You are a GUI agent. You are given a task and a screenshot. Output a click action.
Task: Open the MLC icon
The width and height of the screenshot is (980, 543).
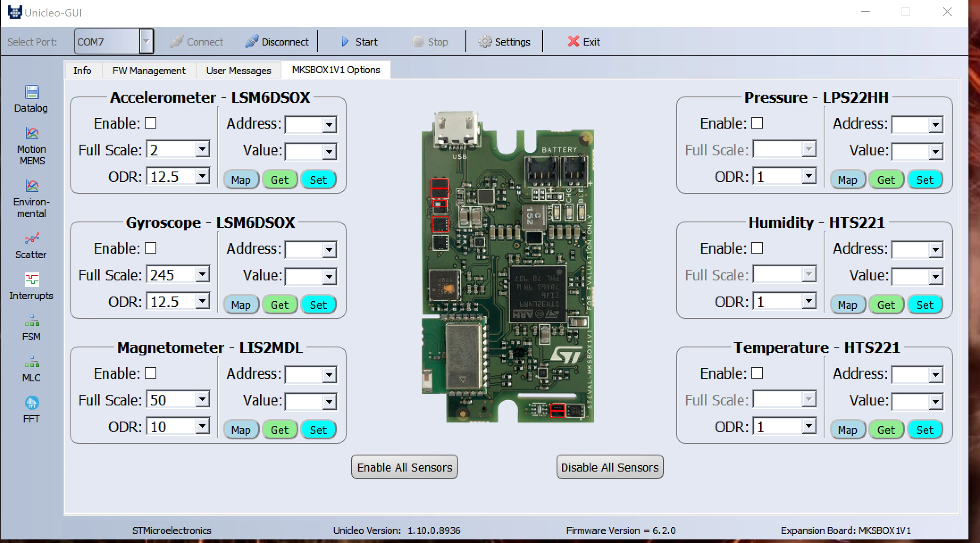tap(32, 362)
